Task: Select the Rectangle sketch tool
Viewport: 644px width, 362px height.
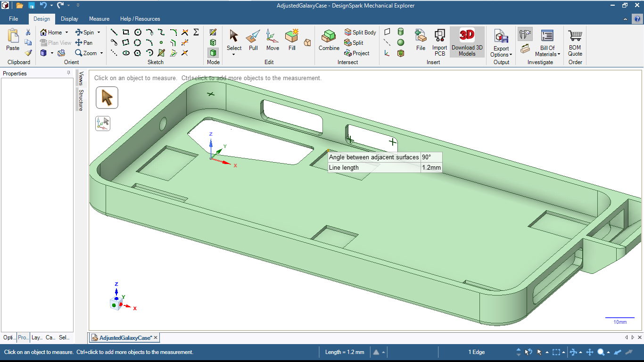Action: [x=126, y=32]
